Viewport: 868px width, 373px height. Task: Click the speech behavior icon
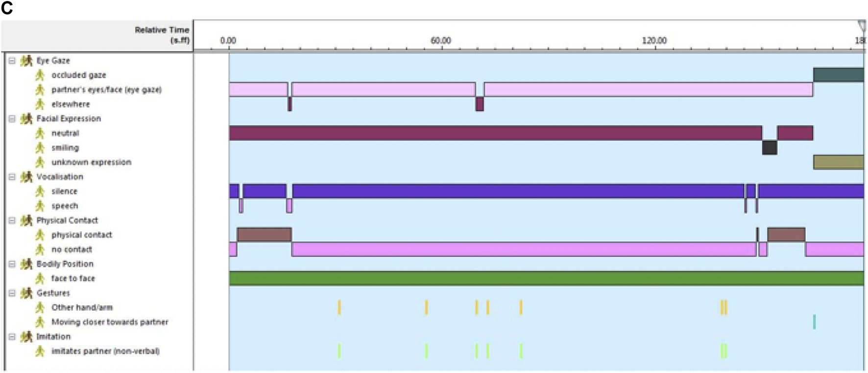40,206
